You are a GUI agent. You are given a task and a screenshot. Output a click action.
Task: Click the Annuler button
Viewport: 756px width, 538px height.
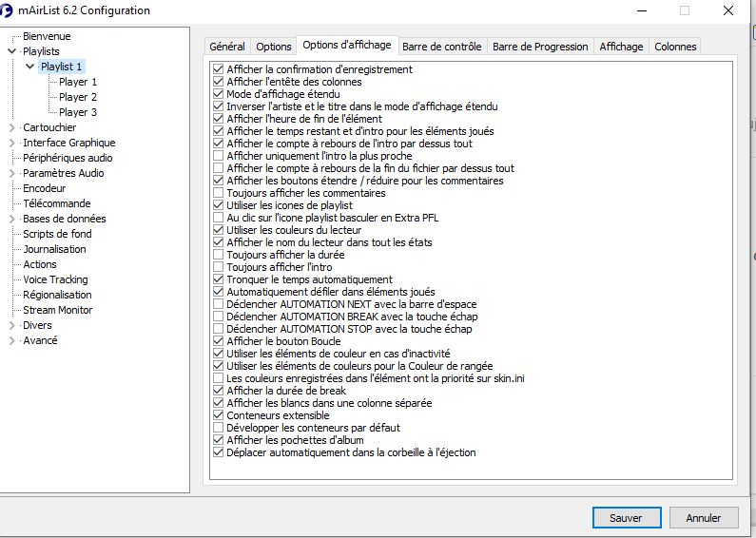coord(704,518)
